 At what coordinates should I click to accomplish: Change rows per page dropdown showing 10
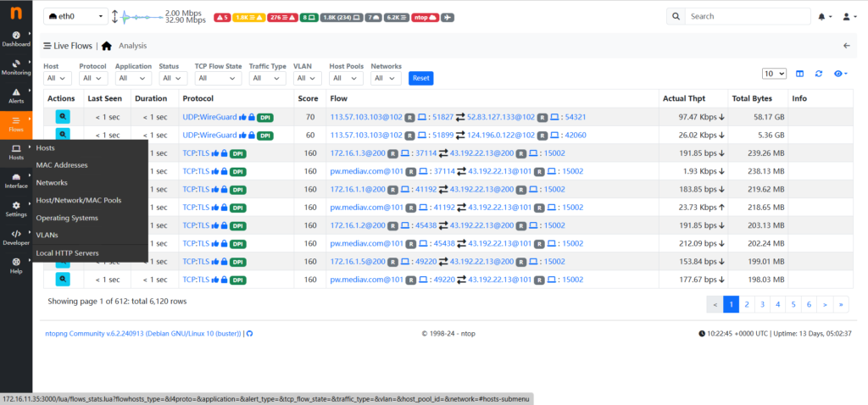click(774, 75)
